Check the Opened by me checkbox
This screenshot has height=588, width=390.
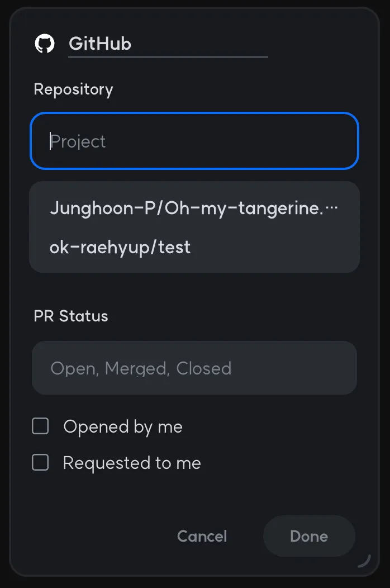click(x=40, y=427)
